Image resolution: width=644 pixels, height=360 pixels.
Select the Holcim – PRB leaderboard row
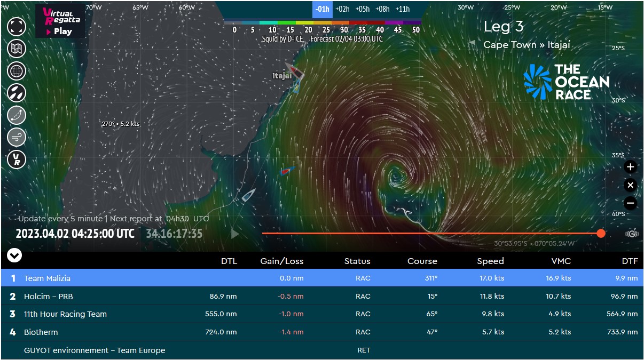(x=322, y=296)
